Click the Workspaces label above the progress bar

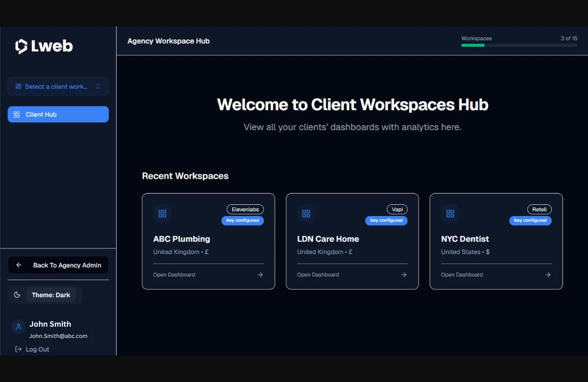[x=477, y=38]
